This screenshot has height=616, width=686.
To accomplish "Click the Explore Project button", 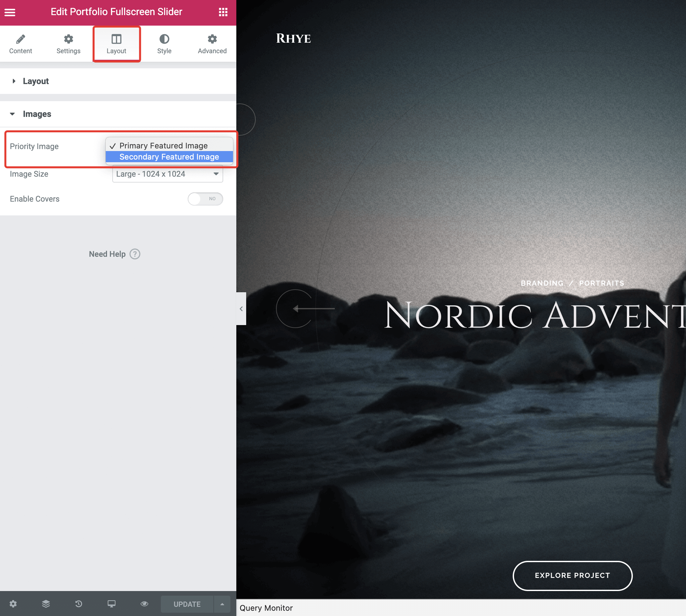I will point(572,575).
